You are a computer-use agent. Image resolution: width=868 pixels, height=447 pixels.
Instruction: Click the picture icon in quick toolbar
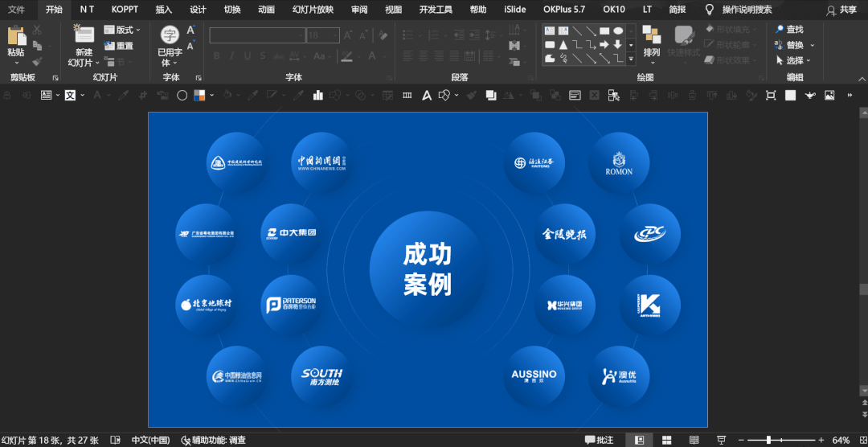click(829, 96)
